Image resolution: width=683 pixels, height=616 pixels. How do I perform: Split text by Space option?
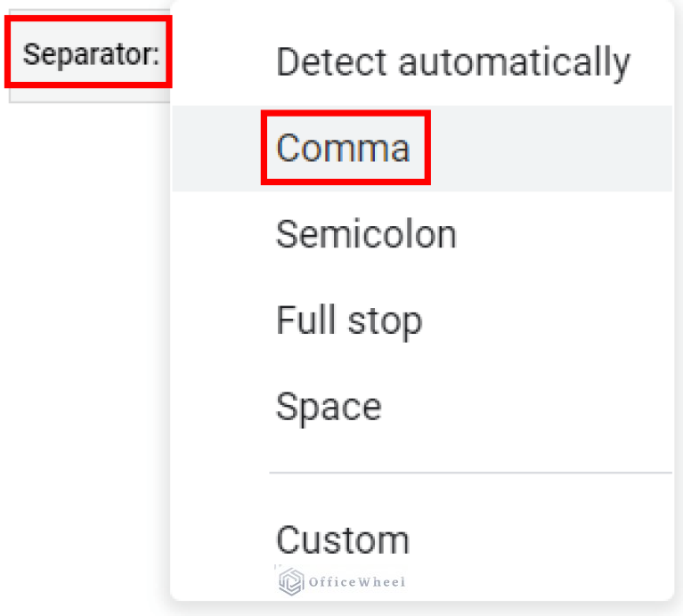tap(329, 407)
